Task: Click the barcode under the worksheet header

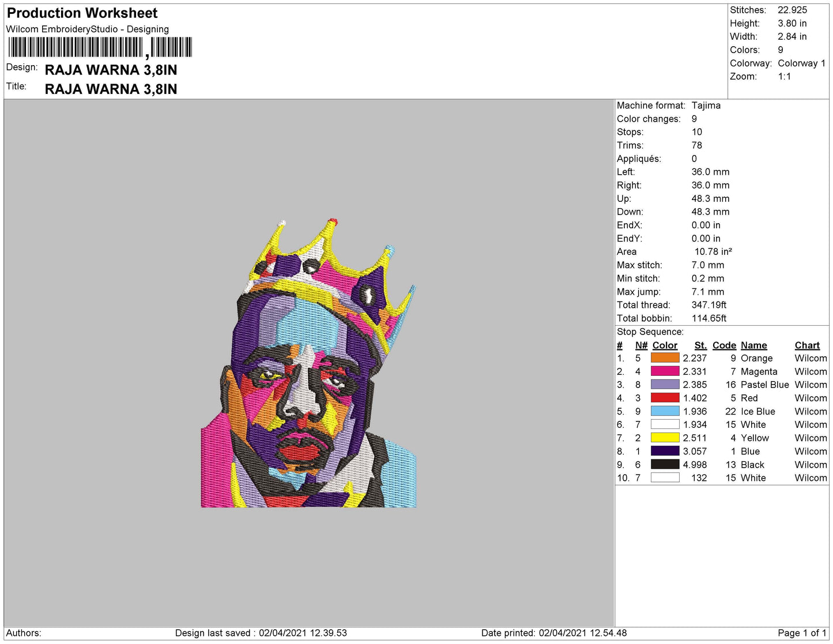Action: point(100,47)
